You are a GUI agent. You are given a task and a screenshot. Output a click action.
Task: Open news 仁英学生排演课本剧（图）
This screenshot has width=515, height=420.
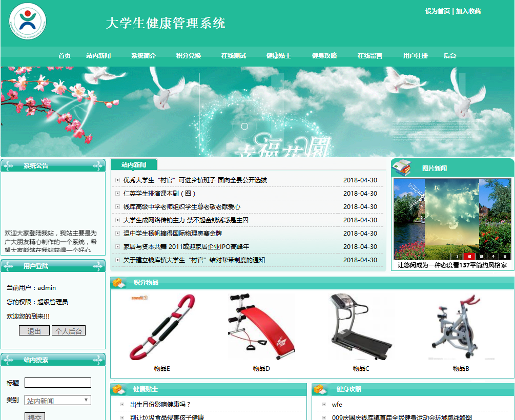[x=160, y=194]
